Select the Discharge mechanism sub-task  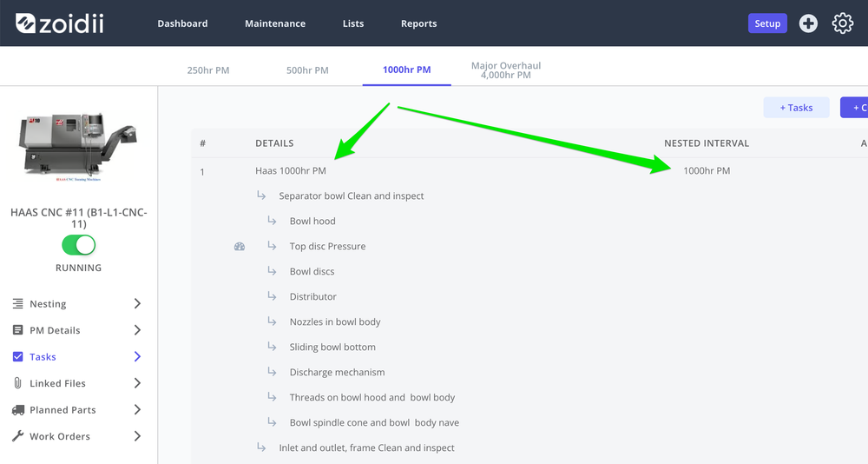pyautogui.click(x=337, y=372)
